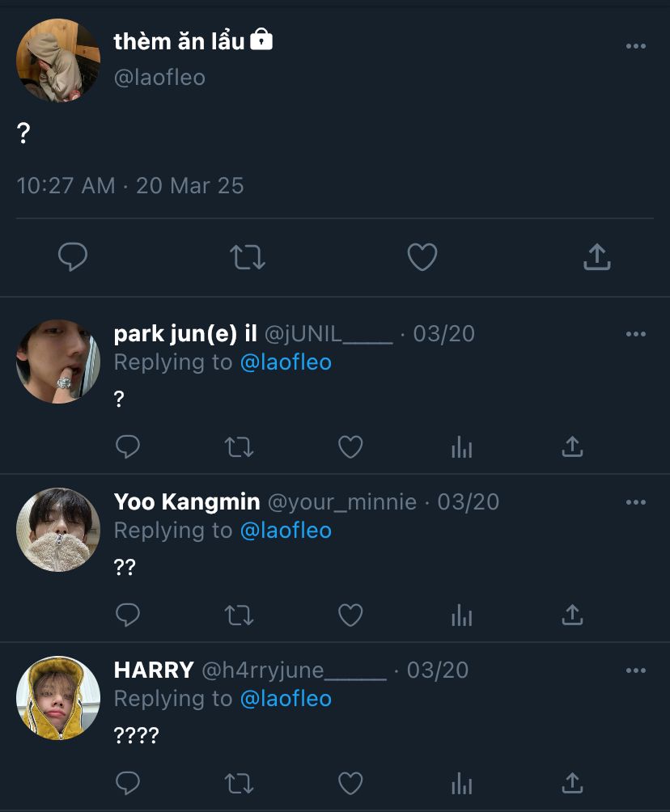Retweet the main tweet by @laofleo
This screenshot has width=670, height=812.
click(x=247, y=257)
